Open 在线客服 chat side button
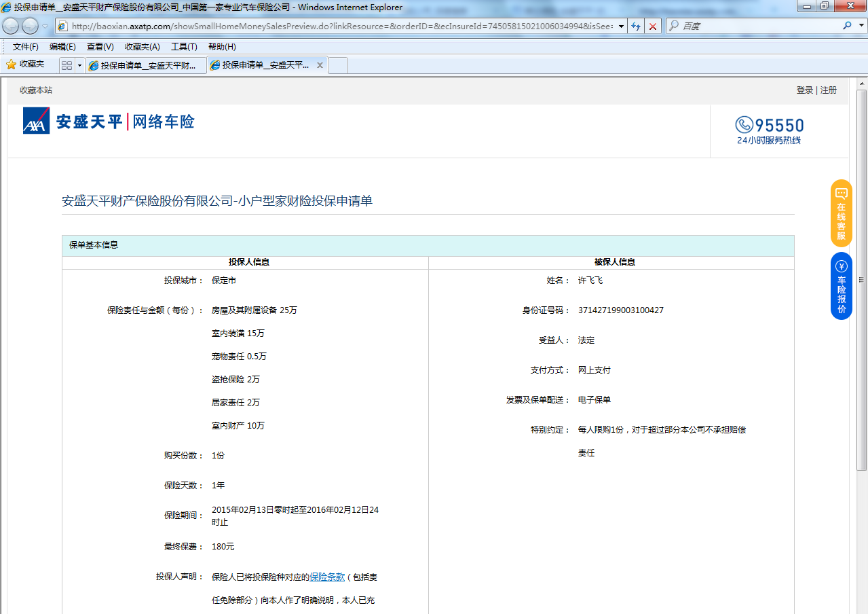Image resolution: width=868 pixels, height=614 pixels. point(842,213)
